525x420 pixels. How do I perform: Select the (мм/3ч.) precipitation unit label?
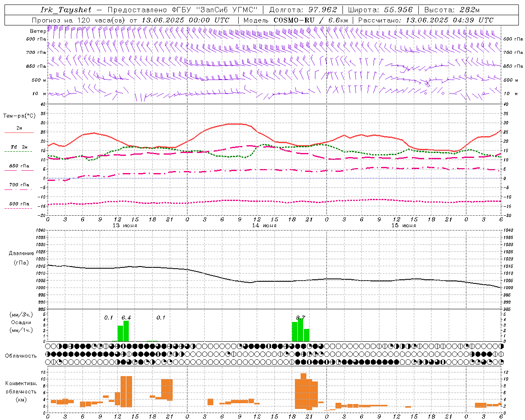(21, 315)
